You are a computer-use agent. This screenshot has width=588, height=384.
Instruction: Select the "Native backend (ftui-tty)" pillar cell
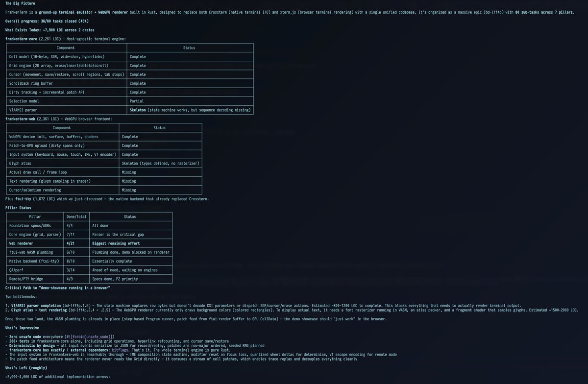pos(34,261)
